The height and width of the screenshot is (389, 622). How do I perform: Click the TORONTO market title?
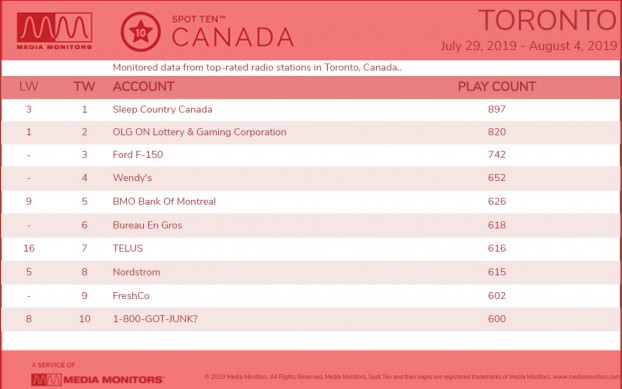547,20
